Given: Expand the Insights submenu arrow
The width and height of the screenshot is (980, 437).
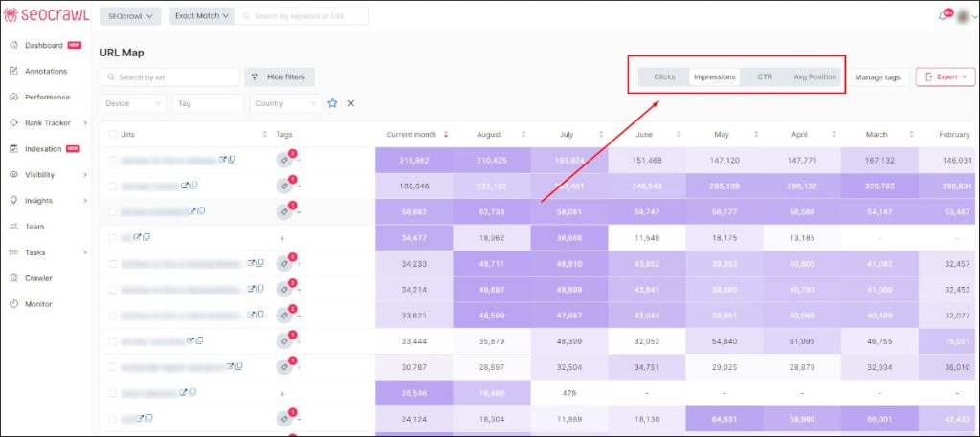Looking at the screenshot, I should pos(85,201).
